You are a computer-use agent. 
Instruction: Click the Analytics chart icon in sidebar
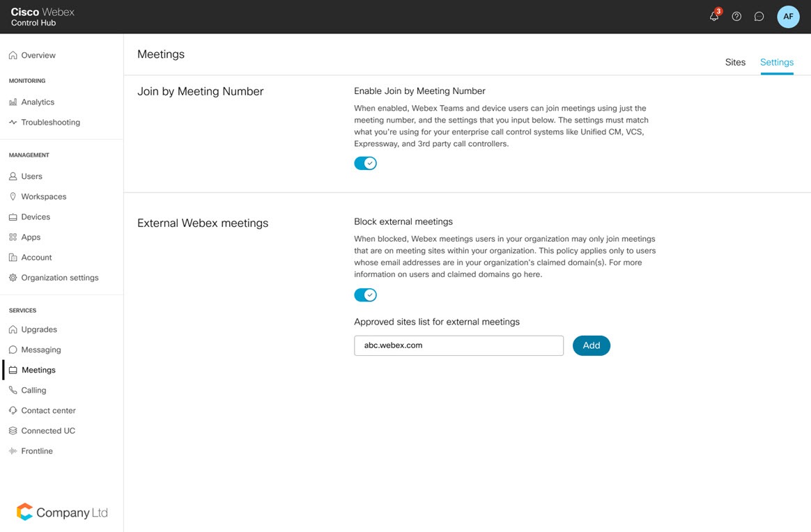point(13,102)
